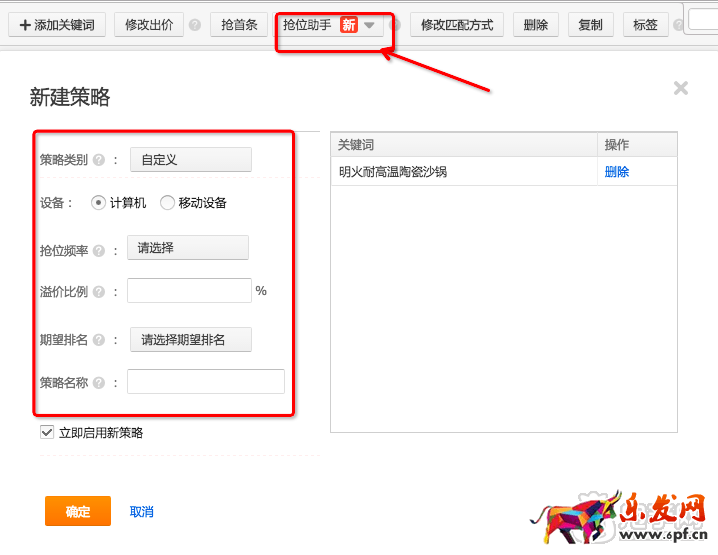Open 抢位频率 请选择 dropdown

tap(187, 248)
